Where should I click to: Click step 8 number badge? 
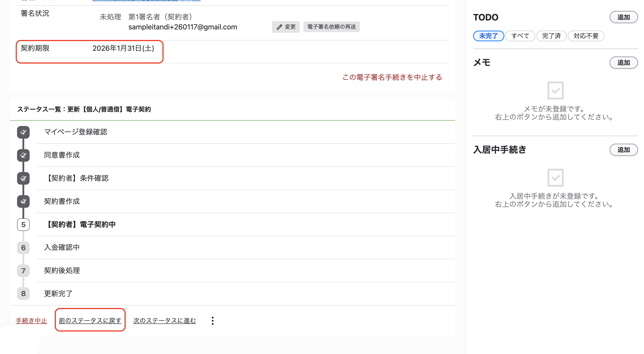pyautogui.click(x=23, y=293)
